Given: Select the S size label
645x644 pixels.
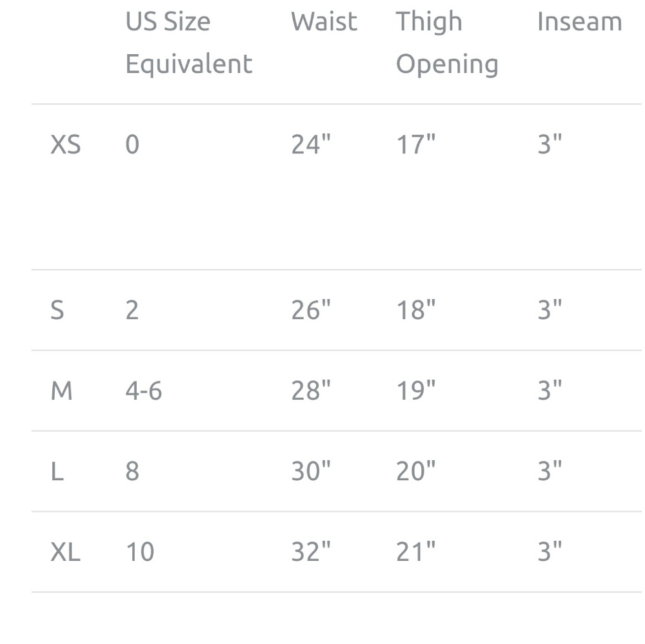Looking at the screenshot, I should click(57, 310).
